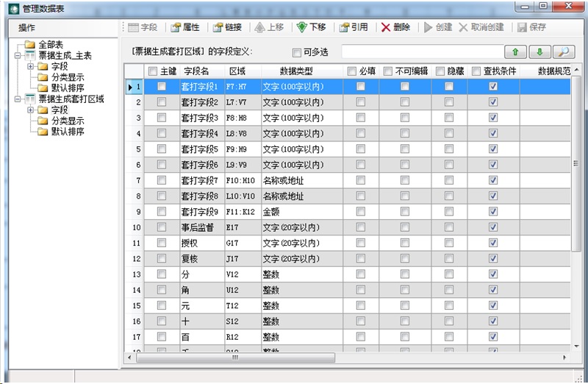The image size is (588, 384).
Task: Click the 属性 (Properties) toolbar icon
Action: (x=176, y=27)
